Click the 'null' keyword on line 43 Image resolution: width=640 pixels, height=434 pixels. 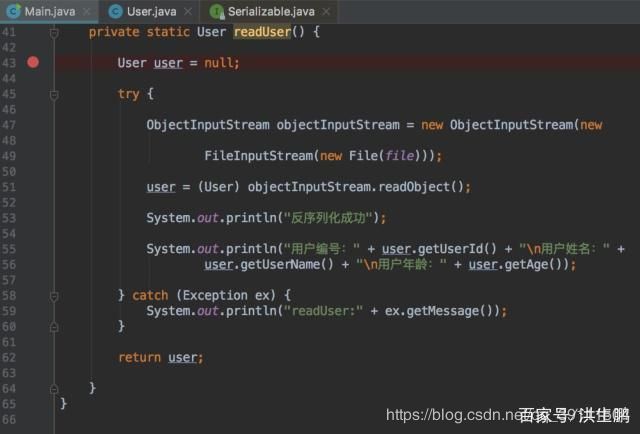(218, 63)
